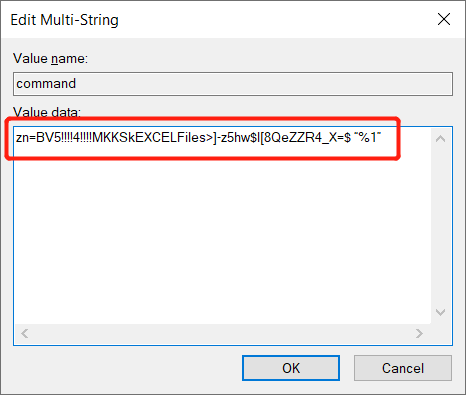Click the vertical scrollbar up arrow

click(440, 139)
